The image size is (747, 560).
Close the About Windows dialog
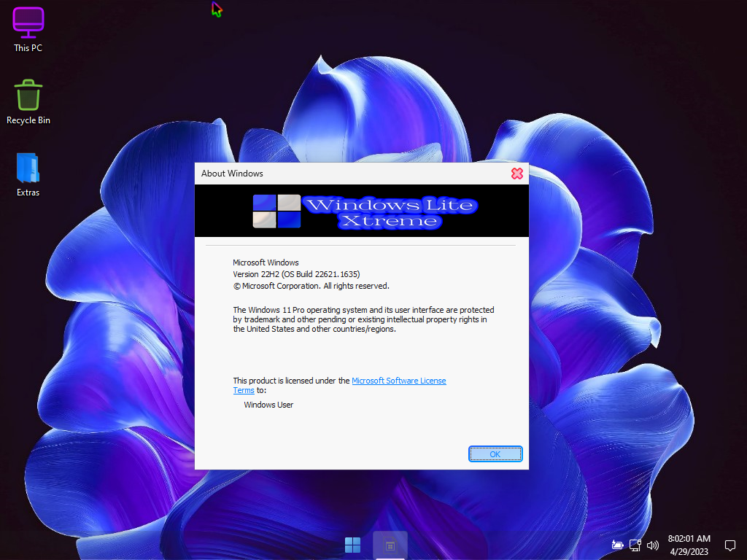tap(517, 174)
